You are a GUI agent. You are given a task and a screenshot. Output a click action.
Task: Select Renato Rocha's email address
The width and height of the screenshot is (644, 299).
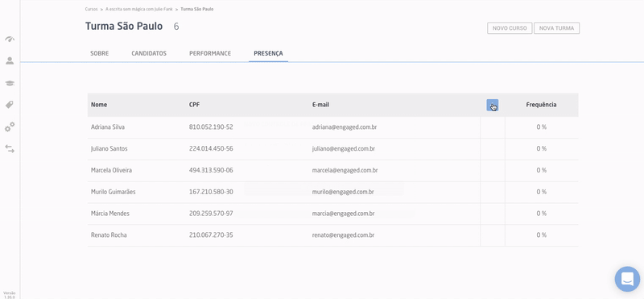(343, 235)
